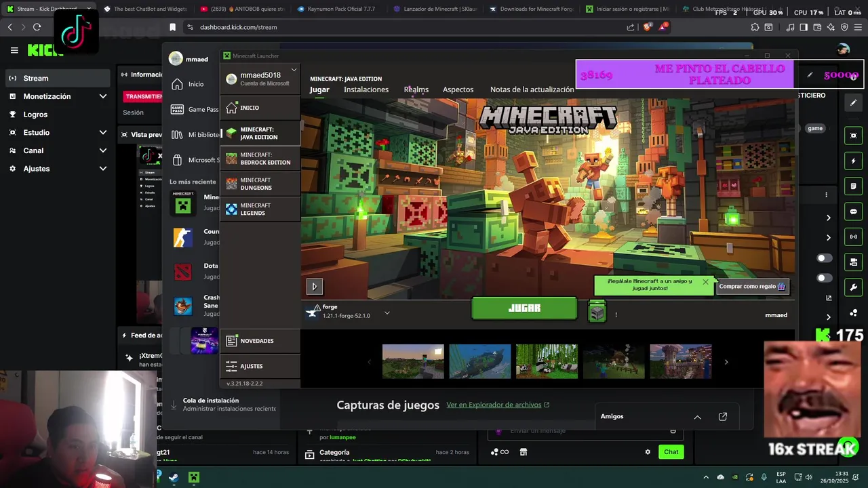This screenshot has width=868, height=488.
Task: Dismiss the Regálale Minecraft gift tooltip
Action: click(705, 282)
